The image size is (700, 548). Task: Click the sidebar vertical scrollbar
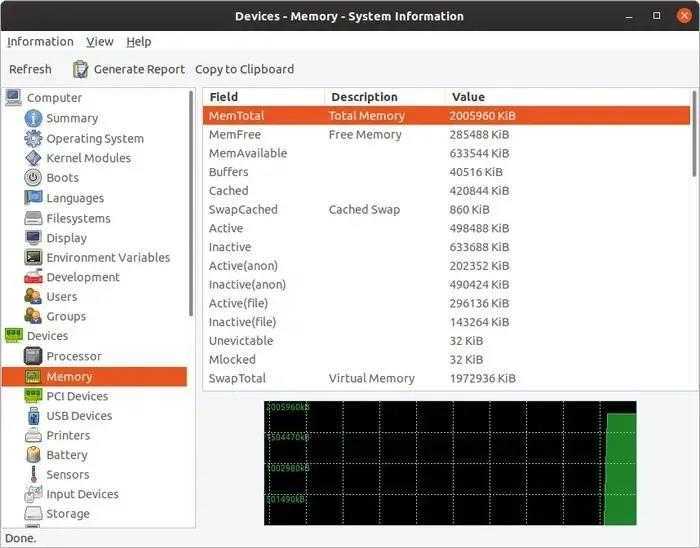(191, 203)
